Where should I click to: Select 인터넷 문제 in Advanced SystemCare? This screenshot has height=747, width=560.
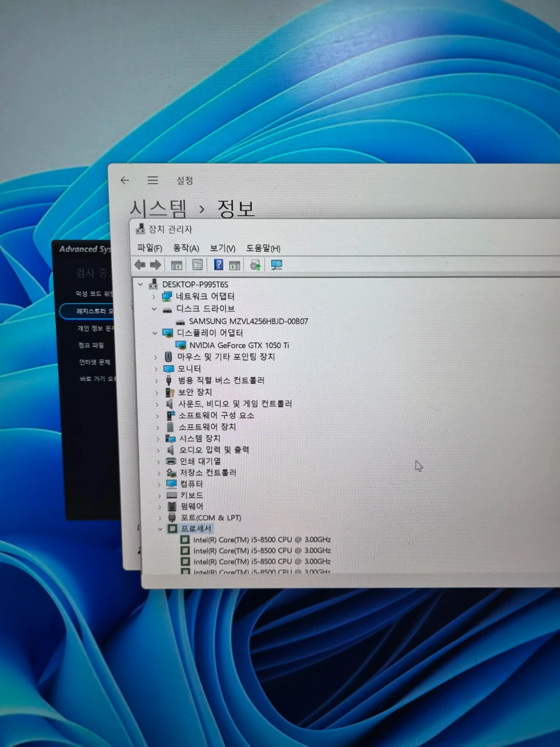point(94,362)
